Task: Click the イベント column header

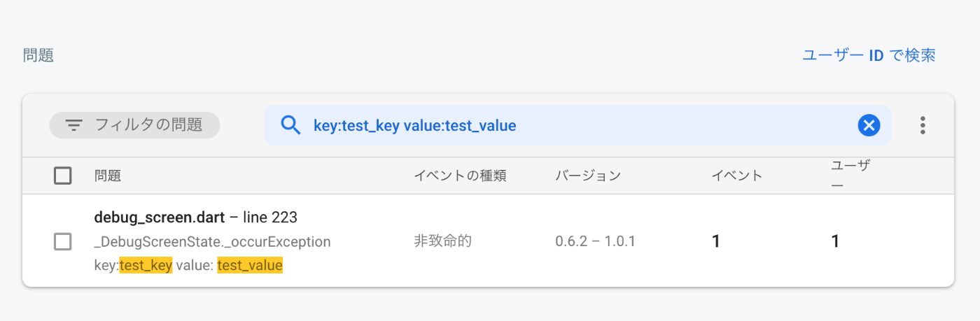Action: [737, 176]
